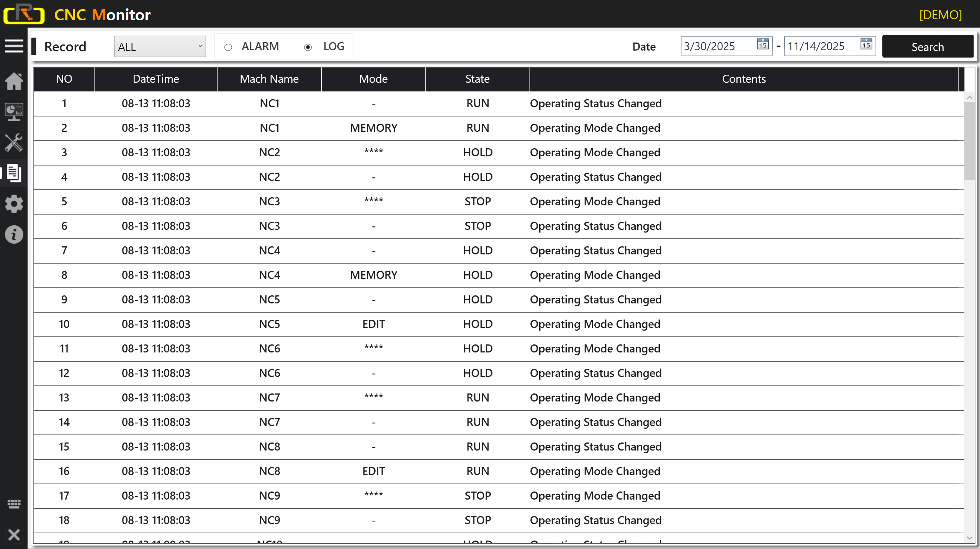Open the end date calendar picker
Viewport: 980px width, 549px height.
(x=866, y=44)
